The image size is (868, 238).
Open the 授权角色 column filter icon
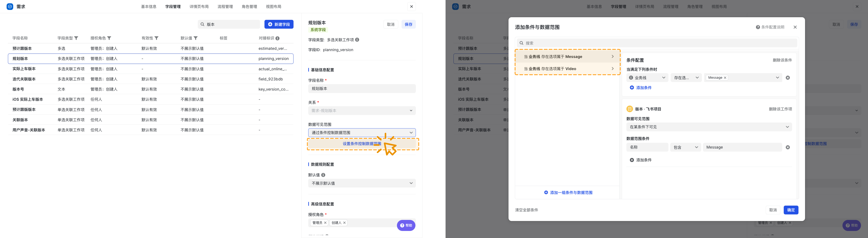[109, 38]
